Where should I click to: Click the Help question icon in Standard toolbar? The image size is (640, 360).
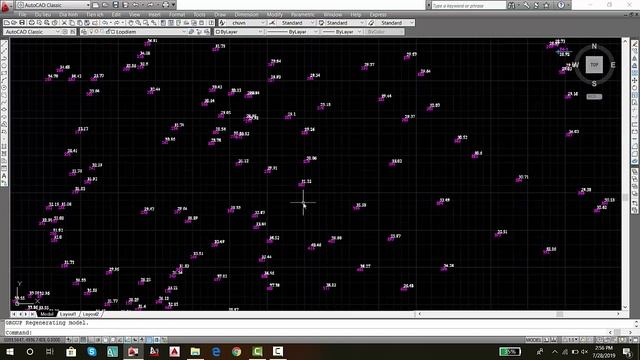click(211, 23)
